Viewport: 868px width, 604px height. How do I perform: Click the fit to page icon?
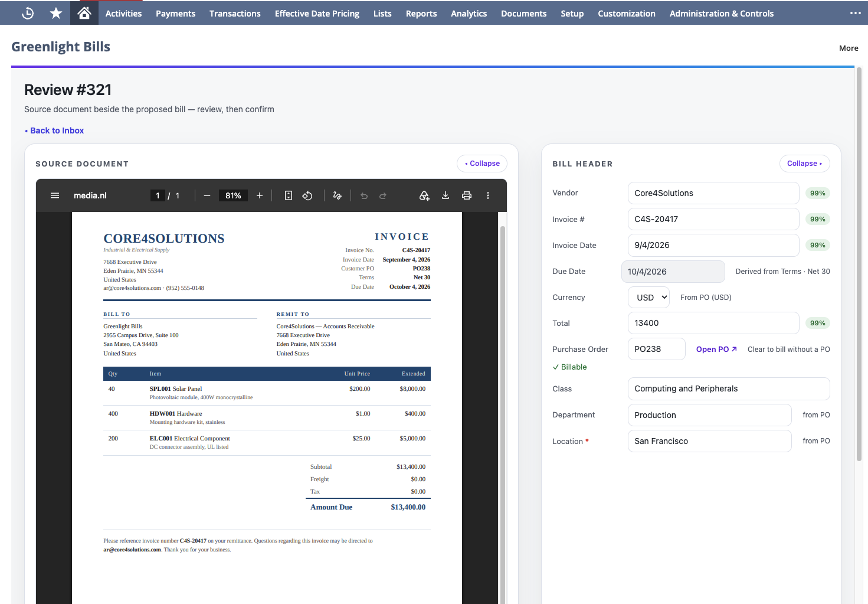pyautogui.click(x=289, y=195)
